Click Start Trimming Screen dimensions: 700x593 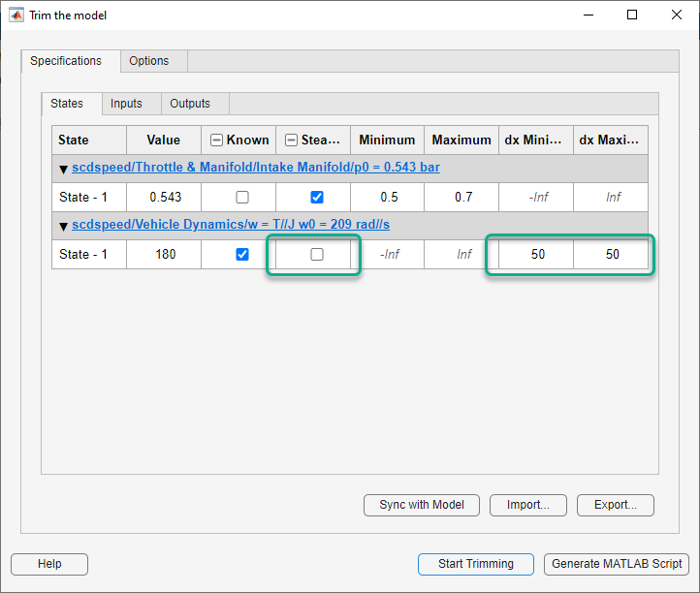tap(476, 565)
